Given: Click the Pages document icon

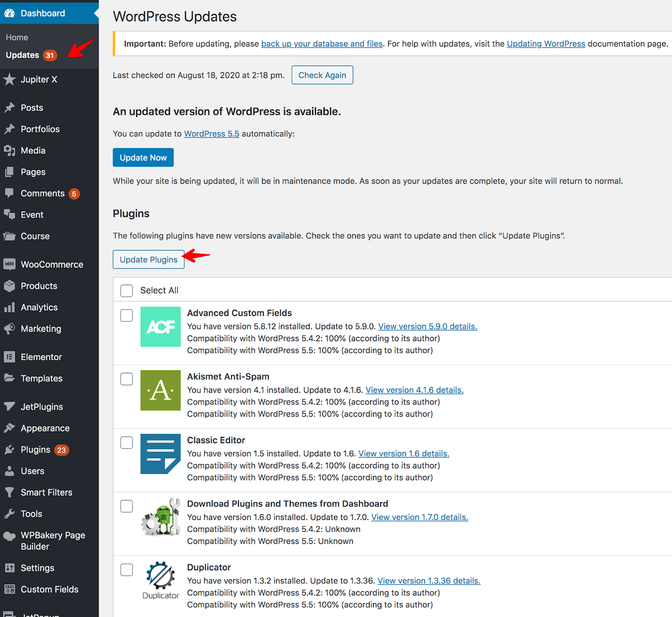Looking at the screenshot, I should pyautogui.click(x=10, y=172).
